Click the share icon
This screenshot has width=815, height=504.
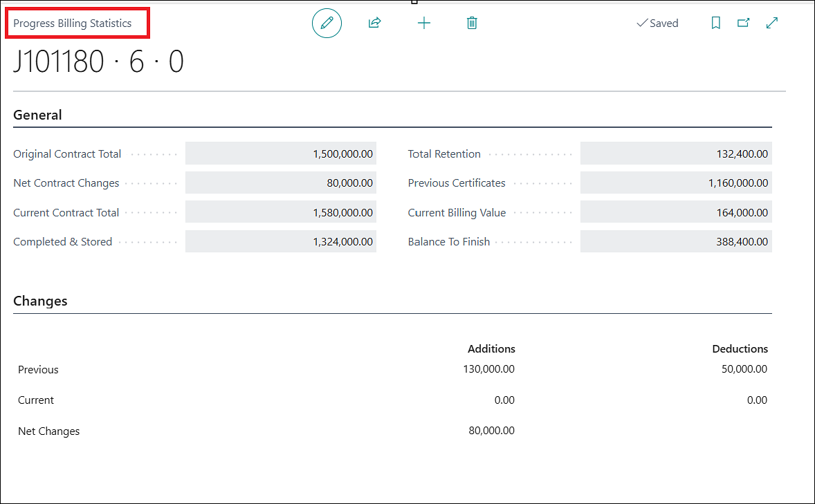[375, 23]
